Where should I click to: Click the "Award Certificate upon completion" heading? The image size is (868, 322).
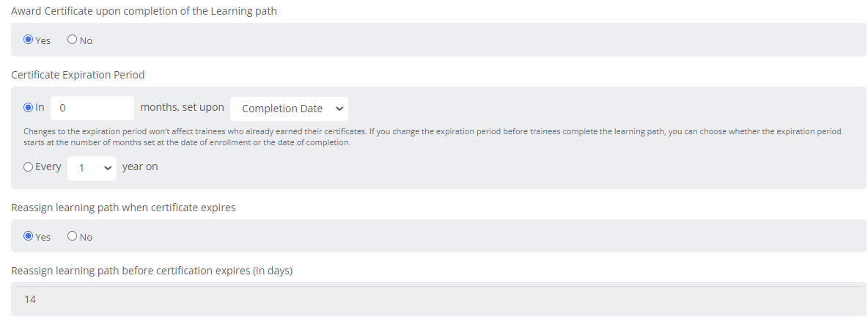(x=144, y=11)
